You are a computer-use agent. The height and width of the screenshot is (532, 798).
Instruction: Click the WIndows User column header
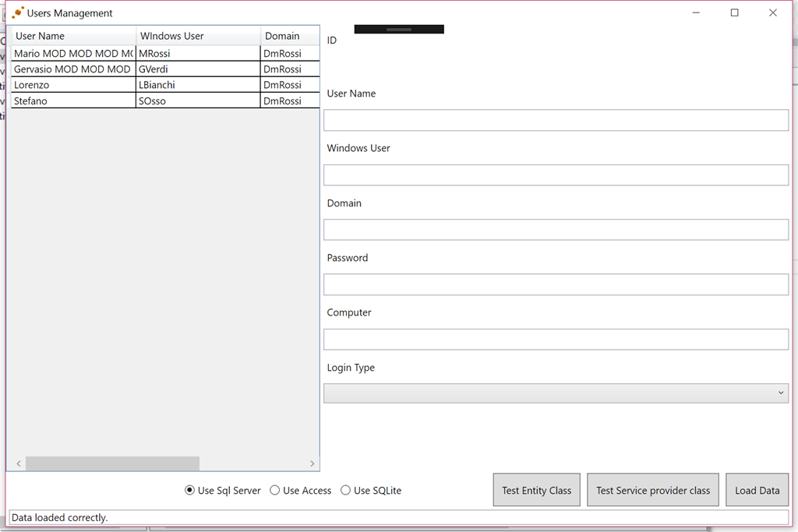(x=198, y=36)
